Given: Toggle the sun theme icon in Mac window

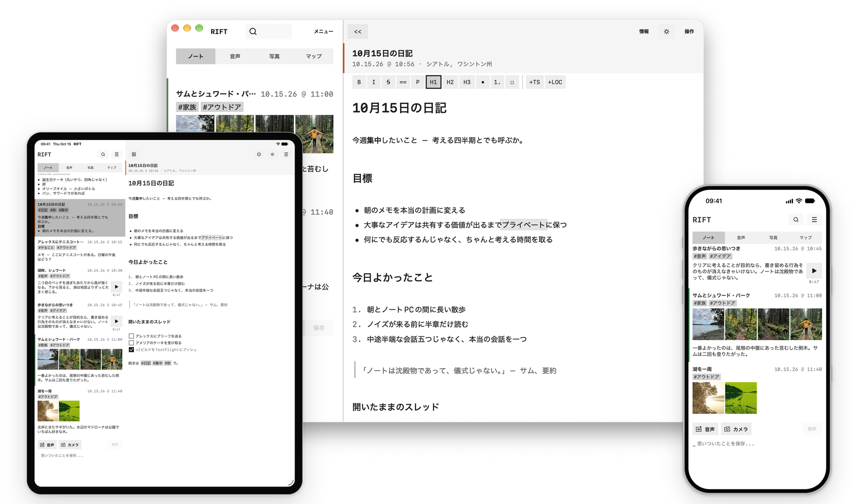Looking at the screenshot, I should click(x=666, y=31).
